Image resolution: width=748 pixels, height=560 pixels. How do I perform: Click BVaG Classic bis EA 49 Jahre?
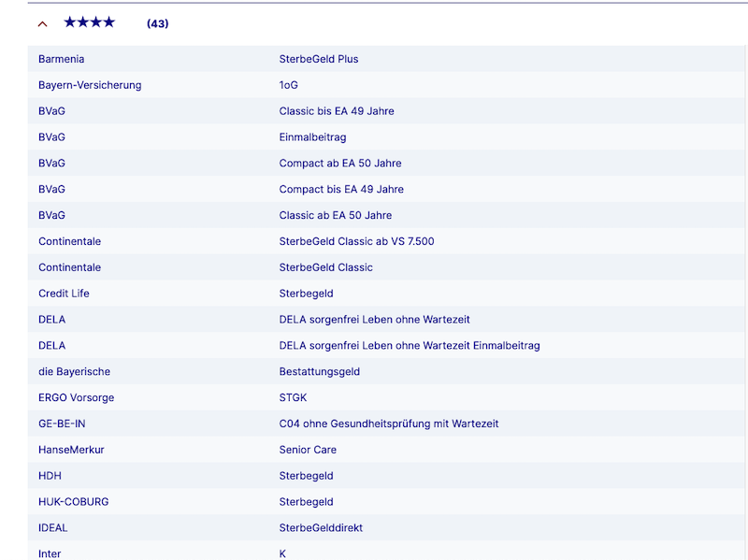point(337,110)
